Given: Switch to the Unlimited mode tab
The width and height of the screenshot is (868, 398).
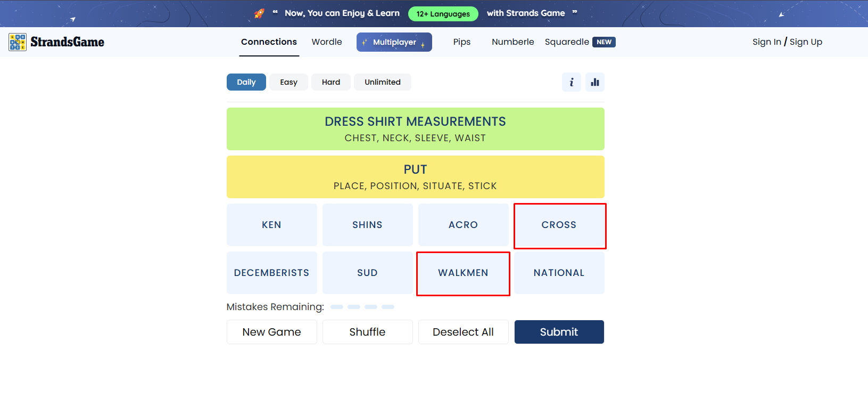Looking at the screenshot, I should pyautogui.click(x=382, y=82).
